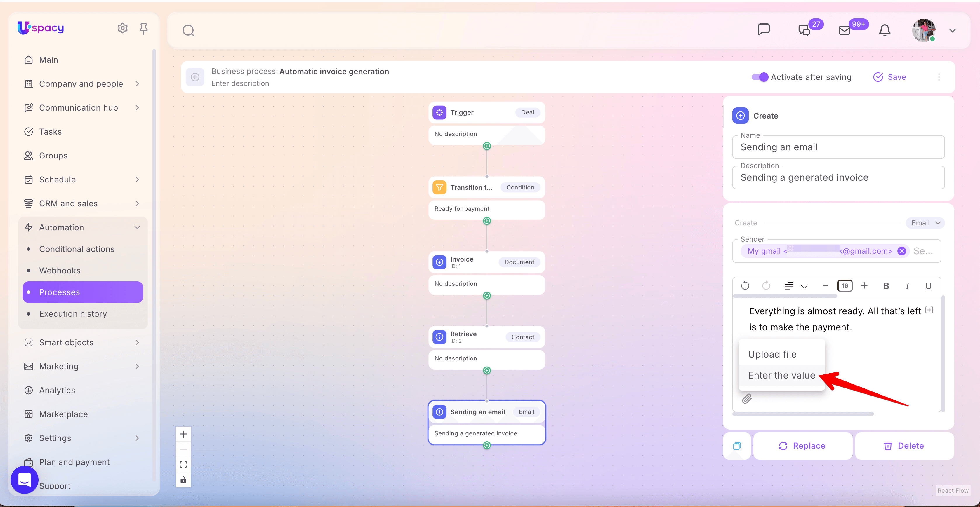
Task: Select Upload file menu option
Action: pyautogui.click(x=781, y=354)
